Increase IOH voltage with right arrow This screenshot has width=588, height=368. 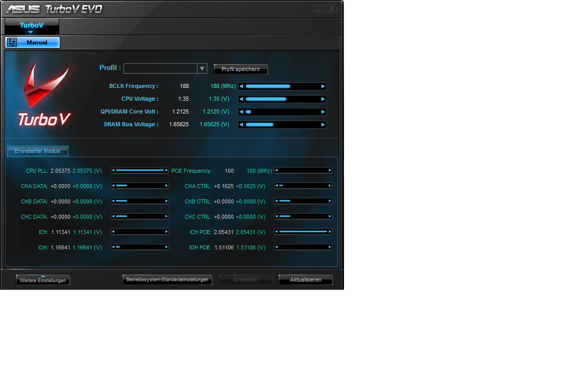pyautogui.click(x=166, y=247)
